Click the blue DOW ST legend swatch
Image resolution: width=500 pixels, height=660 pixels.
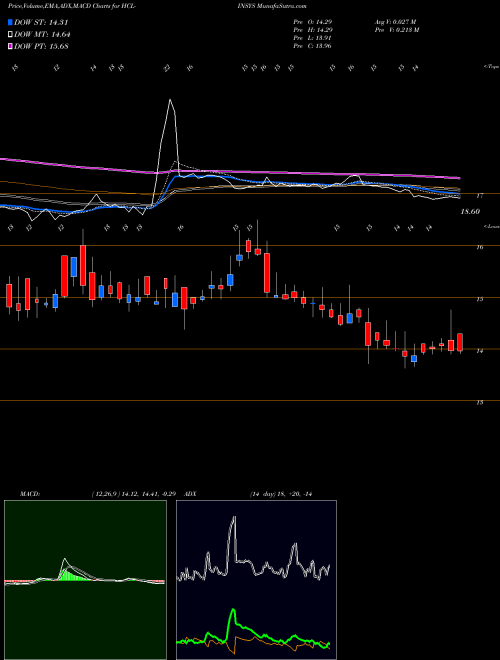pyautogui.click(x=11, y=23)
